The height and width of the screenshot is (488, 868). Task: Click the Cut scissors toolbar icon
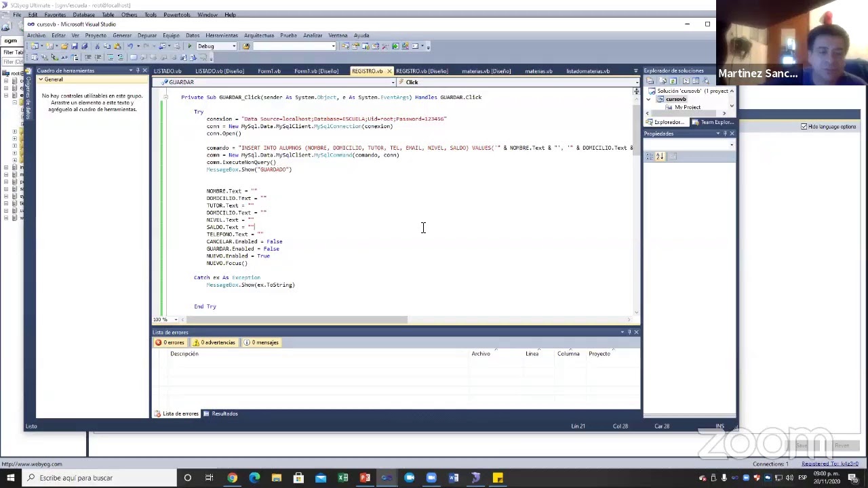97,46
